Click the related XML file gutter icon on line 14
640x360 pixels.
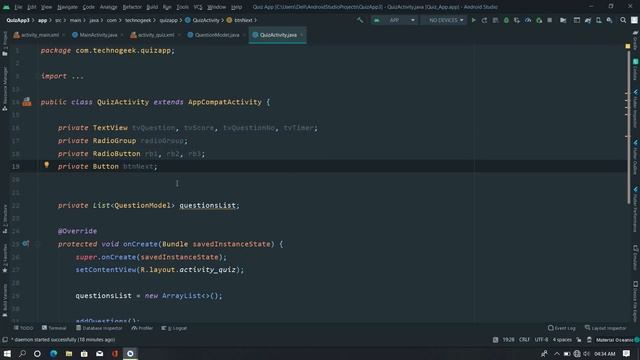point(27,102)
